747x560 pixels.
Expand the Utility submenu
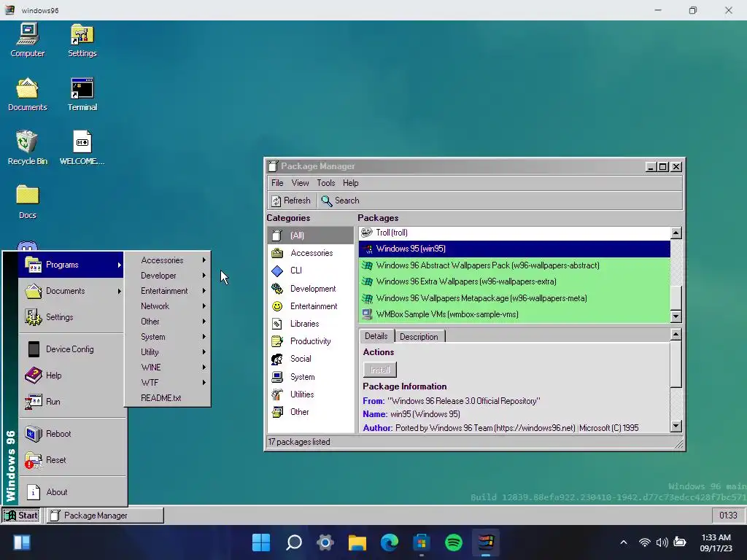pyautogui.click(x=168, y=351)
